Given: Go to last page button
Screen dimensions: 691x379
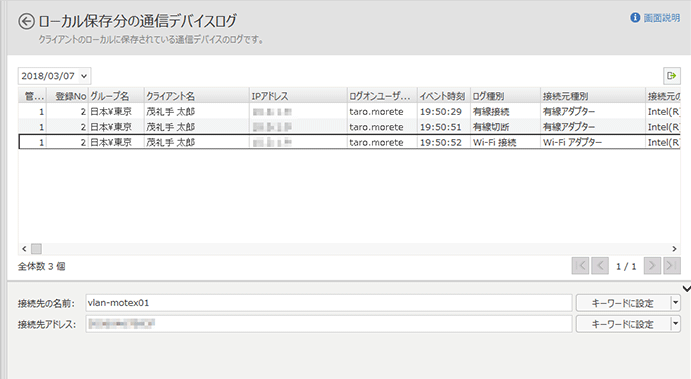Looking at the screenshot, I should [x=672, y=266].
